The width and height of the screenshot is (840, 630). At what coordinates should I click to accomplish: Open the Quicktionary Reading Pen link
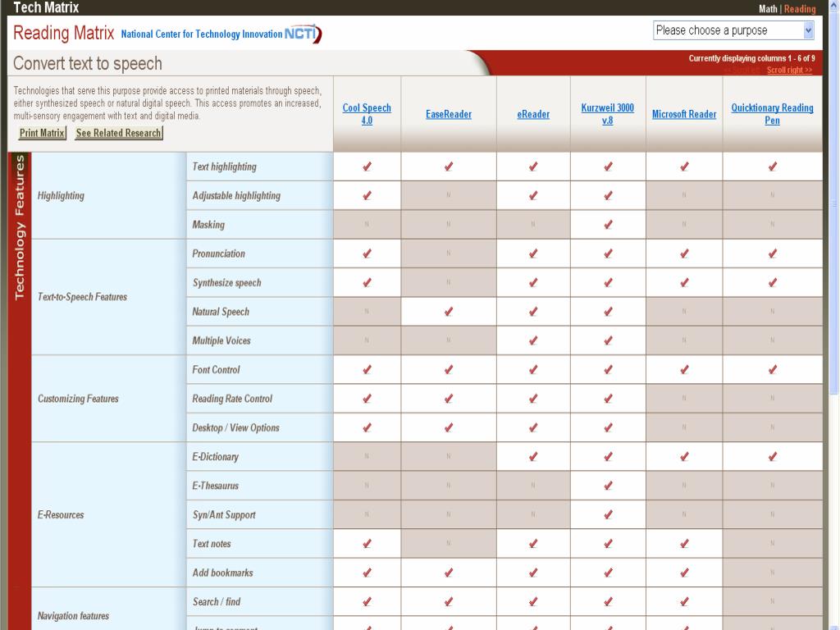pos(773,113)
